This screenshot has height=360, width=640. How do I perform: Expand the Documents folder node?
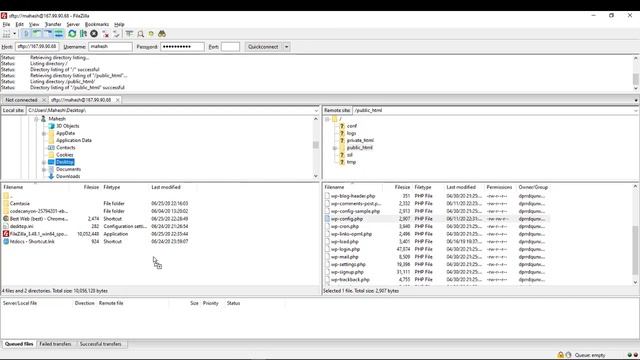[44, 169]
